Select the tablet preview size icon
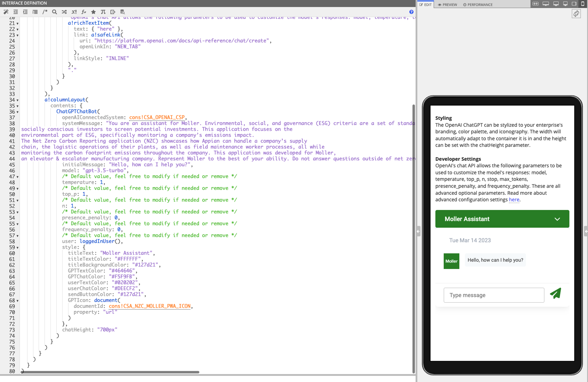The width and height of the screenshot is (588, 382). click(574, 4)
